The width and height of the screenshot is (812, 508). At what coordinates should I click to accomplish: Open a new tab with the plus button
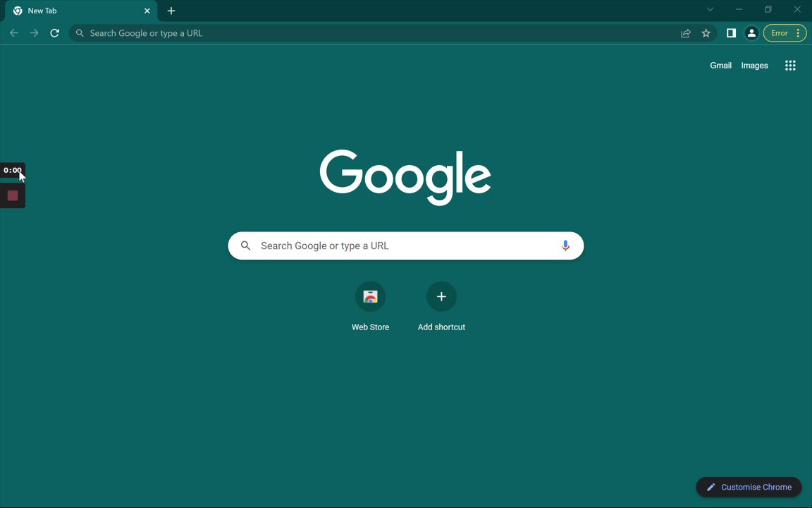pos(171,11)
